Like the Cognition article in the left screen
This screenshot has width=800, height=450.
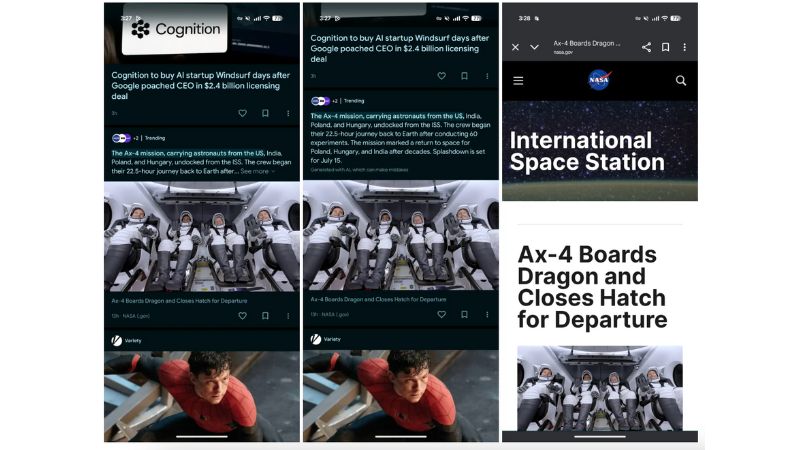[x=242, y=113]
